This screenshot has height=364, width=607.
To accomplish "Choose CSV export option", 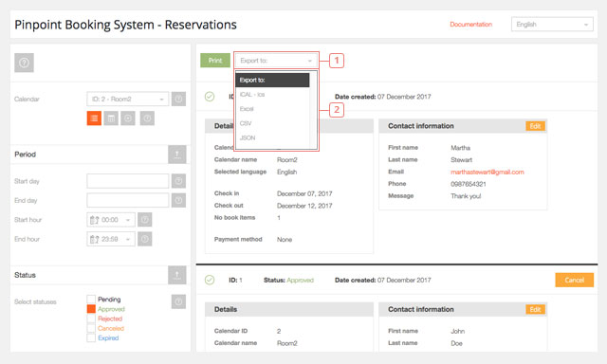I will pyautogui.click(x=272, y=123).
